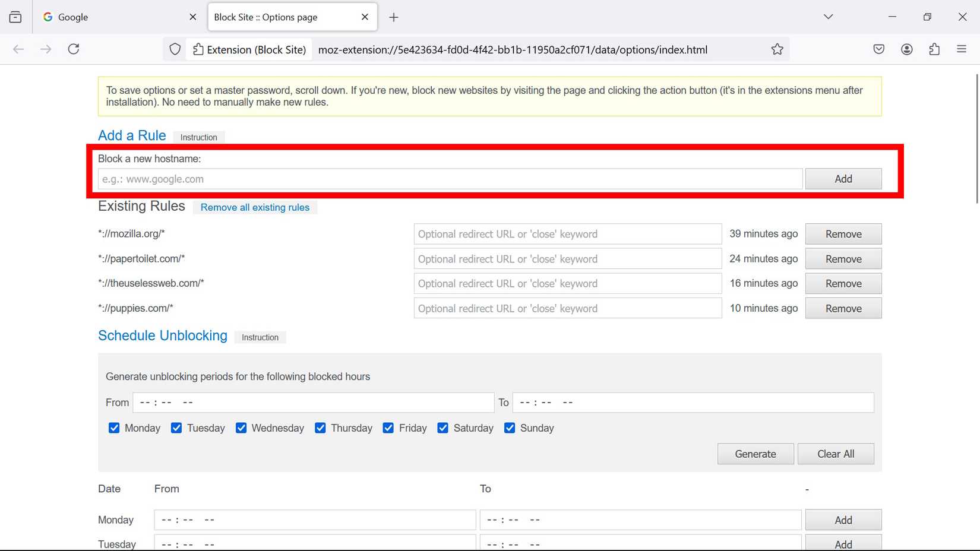Open the tracking protection shield icon

point(175,49)
